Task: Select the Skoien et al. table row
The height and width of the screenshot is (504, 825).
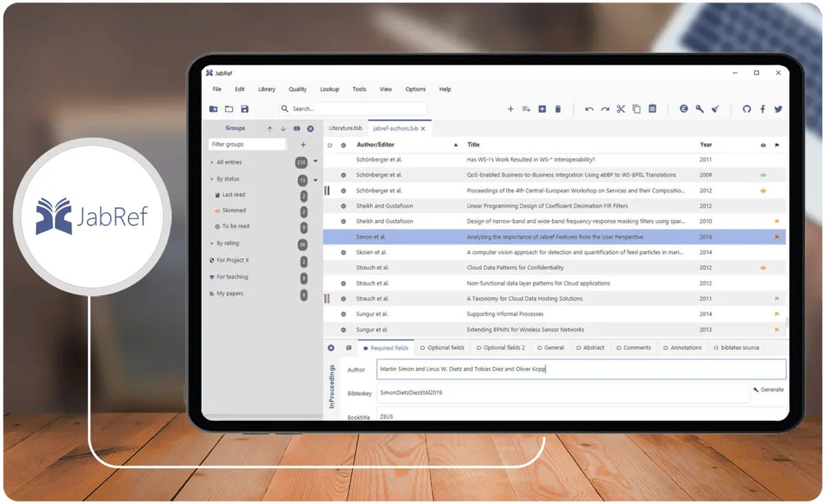Action: pos(554,252)
